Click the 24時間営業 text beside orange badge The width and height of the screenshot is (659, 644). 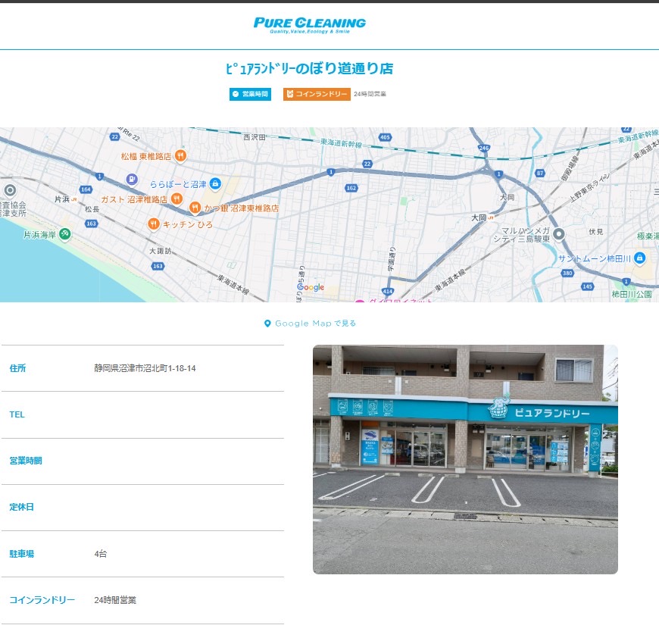(370, 94)
